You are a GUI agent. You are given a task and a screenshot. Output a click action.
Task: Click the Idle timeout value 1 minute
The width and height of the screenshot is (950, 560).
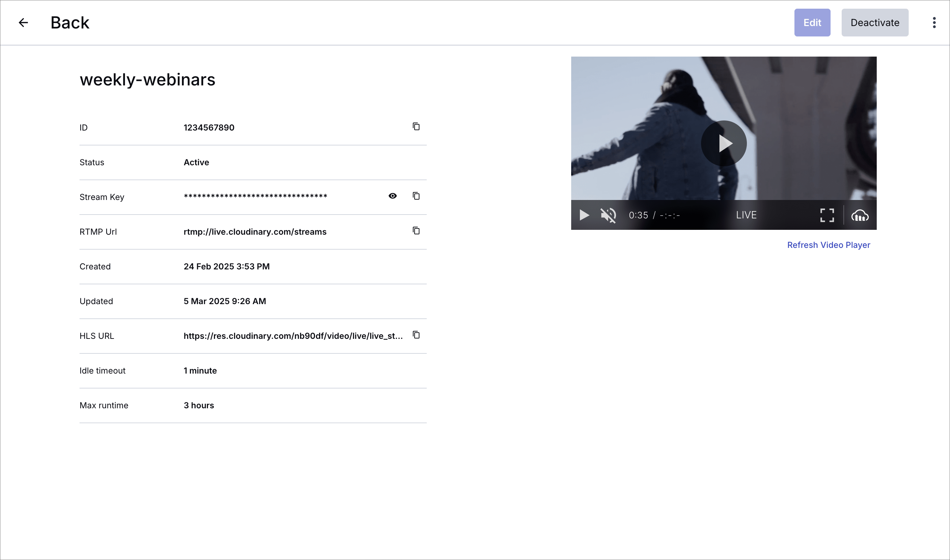[x=200, y=370]
